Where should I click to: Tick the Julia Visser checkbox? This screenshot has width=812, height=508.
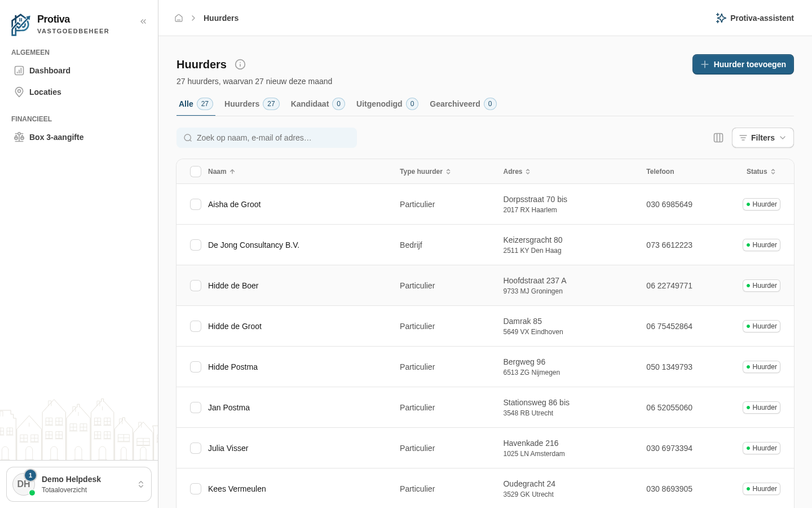(x=196, y=448)
